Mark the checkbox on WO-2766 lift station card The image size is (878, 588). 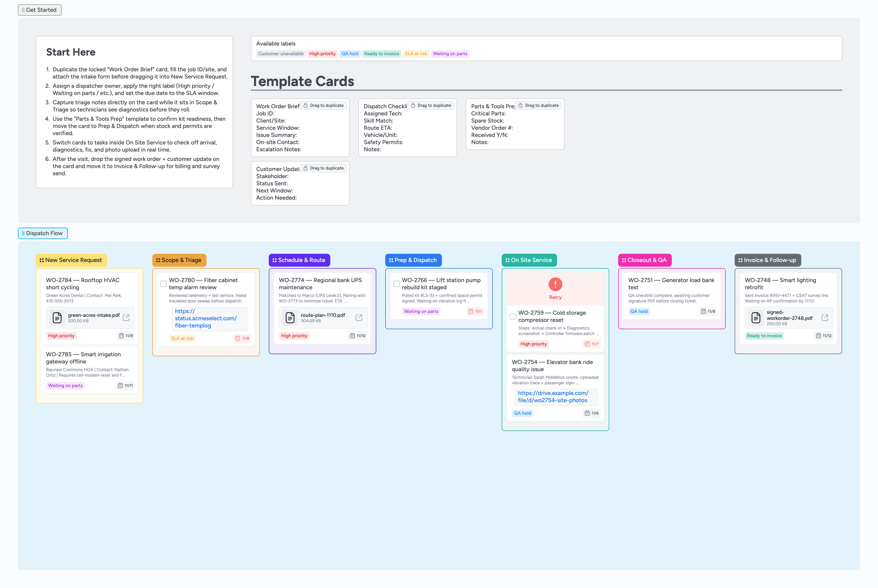coord(397,284)
